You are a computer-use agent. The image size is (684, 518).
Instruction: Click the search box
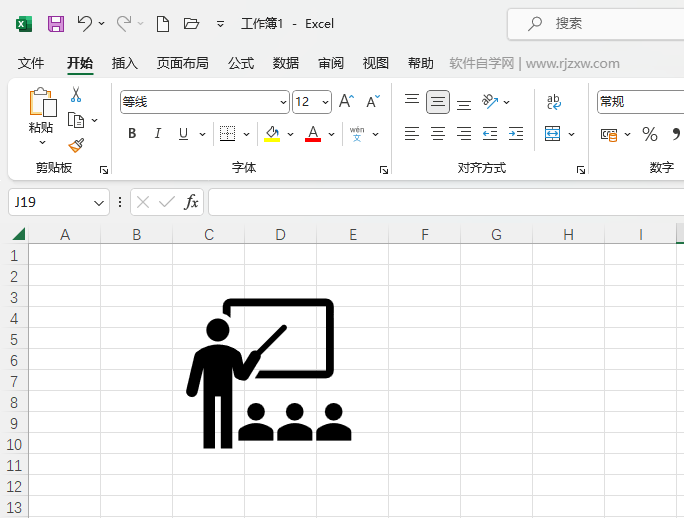(x=595, y=24)
